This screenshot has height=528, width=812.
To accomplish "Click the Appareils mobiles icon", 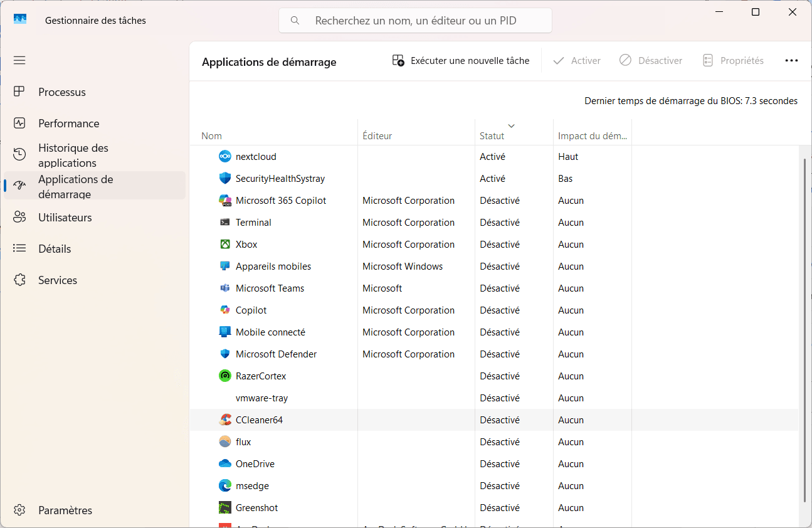I will click(225, 266).
